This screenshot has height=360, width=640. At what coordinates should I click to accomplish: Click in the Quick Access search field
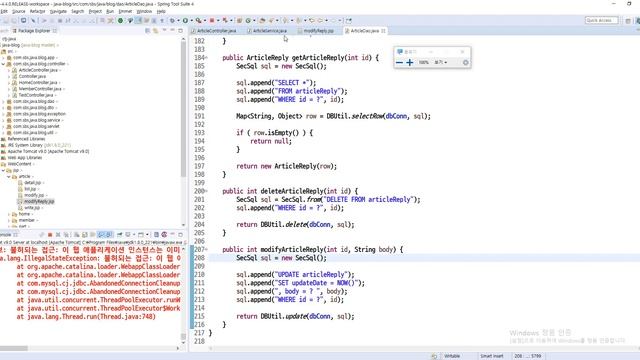coord(601,20)
